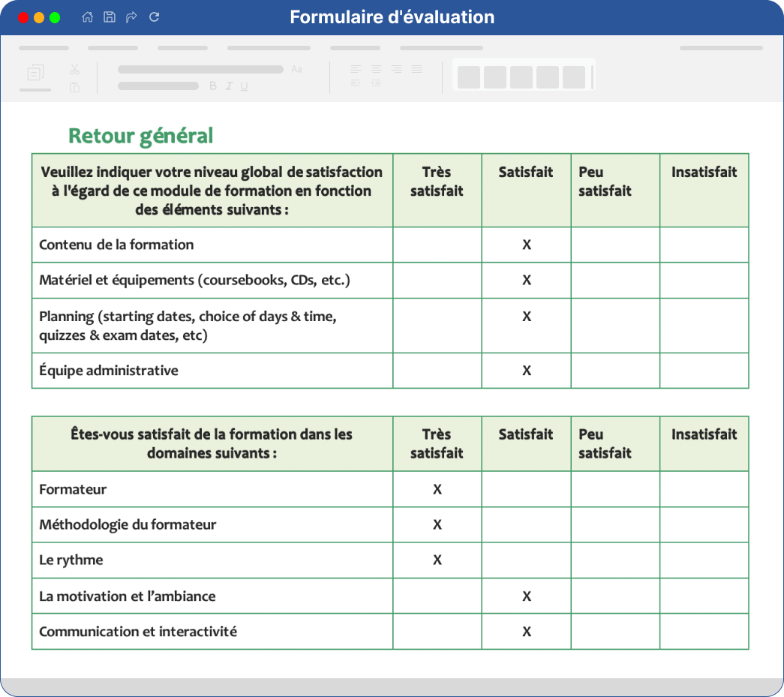
Task: Click the decrease indent icon
Action: coord(356,83)
